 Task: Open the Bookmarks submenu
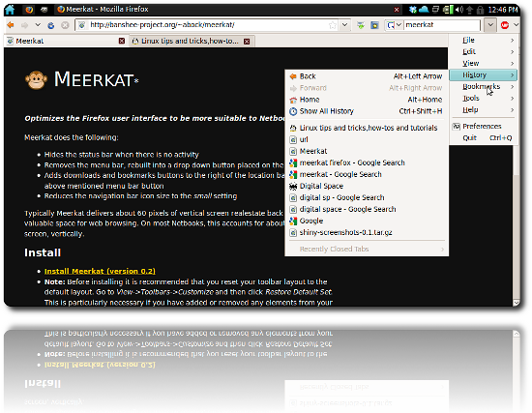[483, 86]
